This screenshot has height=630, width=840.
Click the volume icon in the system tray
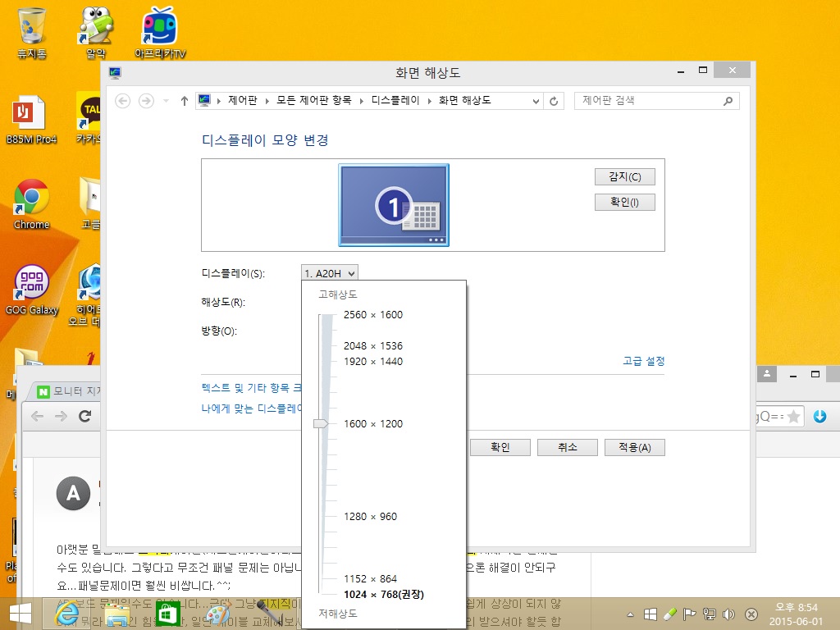pos(728,614)
